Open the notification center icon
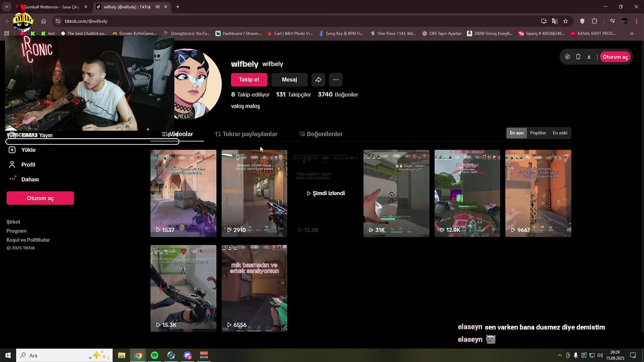This screenshot has width=644, height=362. [633, 355]
